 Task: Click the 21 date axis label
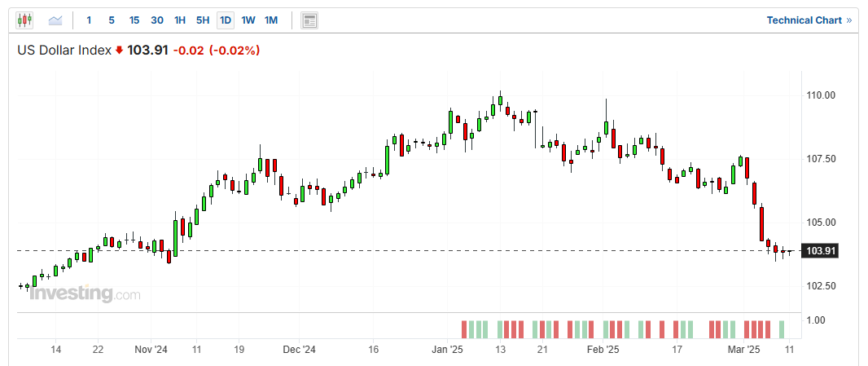click(x=542, y=350)
